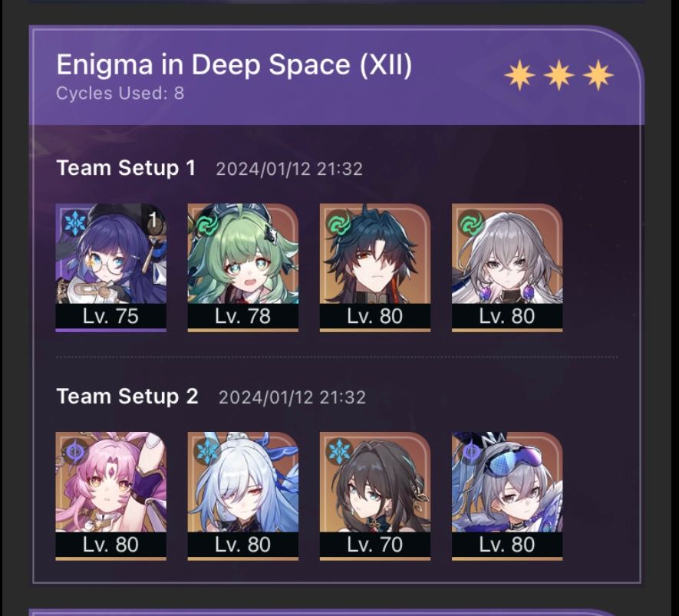Click the Wind element icon on silver-haired character

pyautogui.click(x=471, y=224)
